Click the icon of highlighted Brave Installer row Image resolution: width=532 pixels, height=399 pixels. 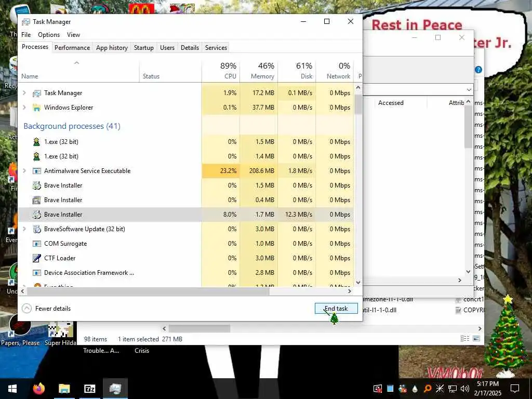click(x=37, y=215)
